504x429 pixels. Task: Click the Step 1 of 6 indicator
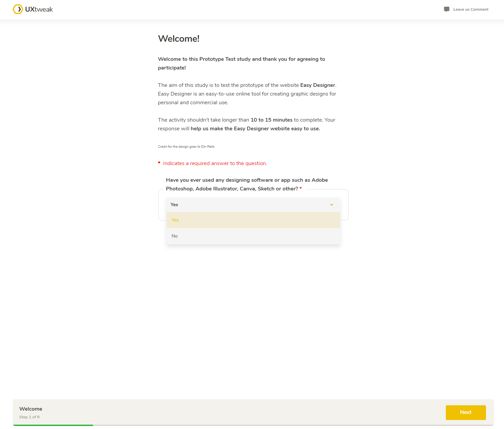coord(29,417)
